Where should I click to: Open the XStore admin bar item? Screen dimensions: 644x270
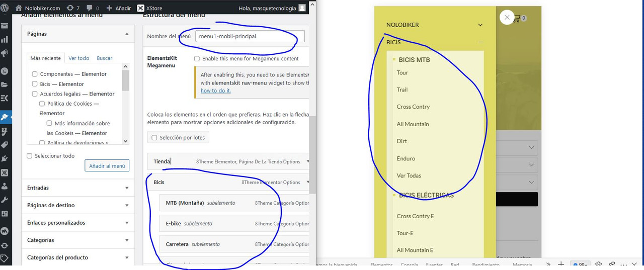(x=149, y=8)
